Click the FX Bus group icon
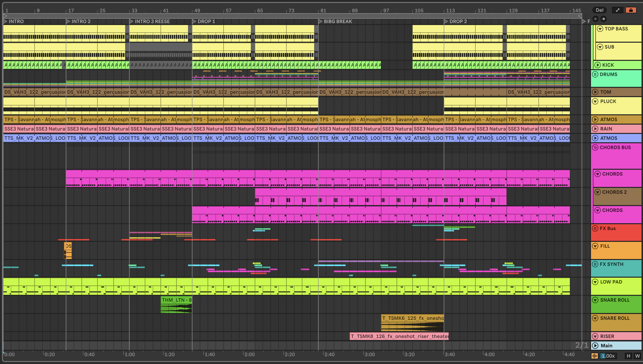Screen dimensions: 643x364 click(x=595, y=228)
